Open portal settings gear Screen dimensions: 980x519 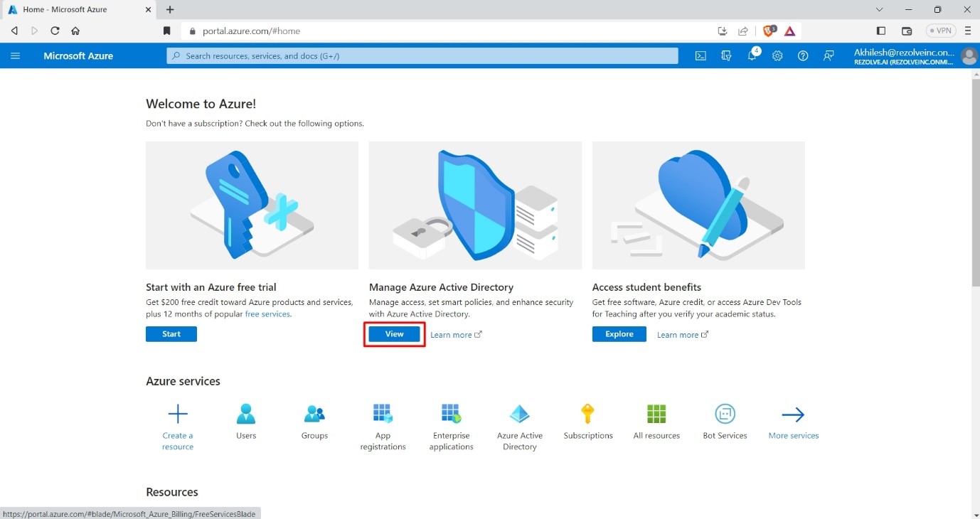[777, 55]
